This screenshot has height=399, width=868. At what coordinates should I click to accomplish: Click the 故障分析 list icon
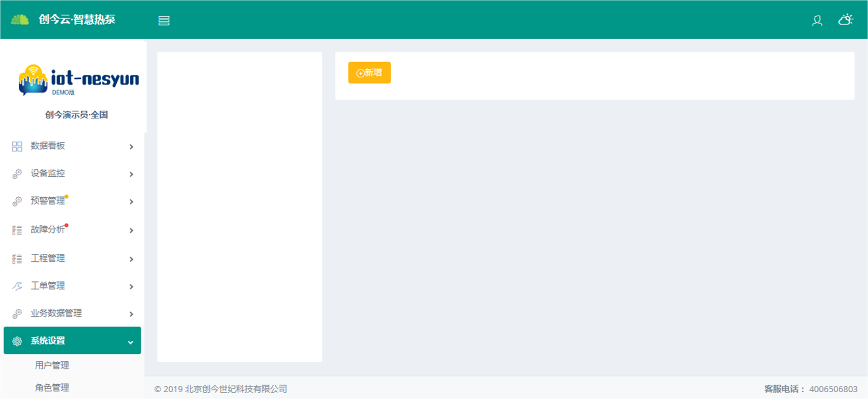point(17,230)
